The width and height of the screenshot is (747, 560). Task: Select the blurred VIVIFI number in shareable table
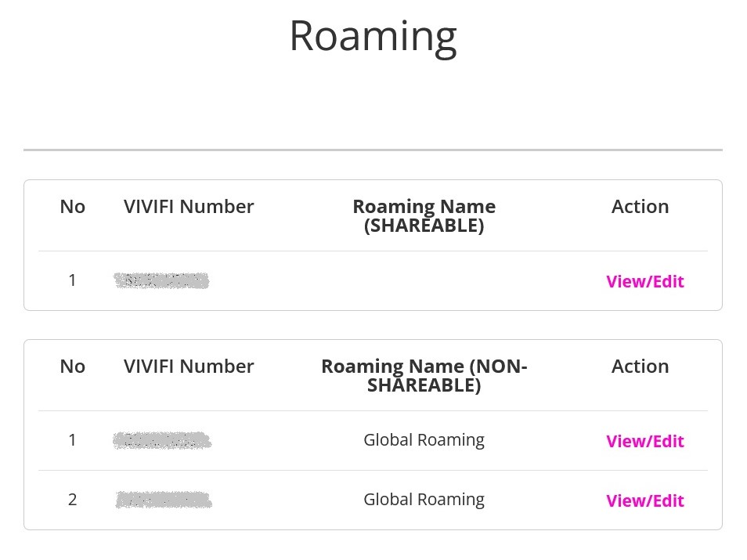pyautogui.click(x=161, y=280)
